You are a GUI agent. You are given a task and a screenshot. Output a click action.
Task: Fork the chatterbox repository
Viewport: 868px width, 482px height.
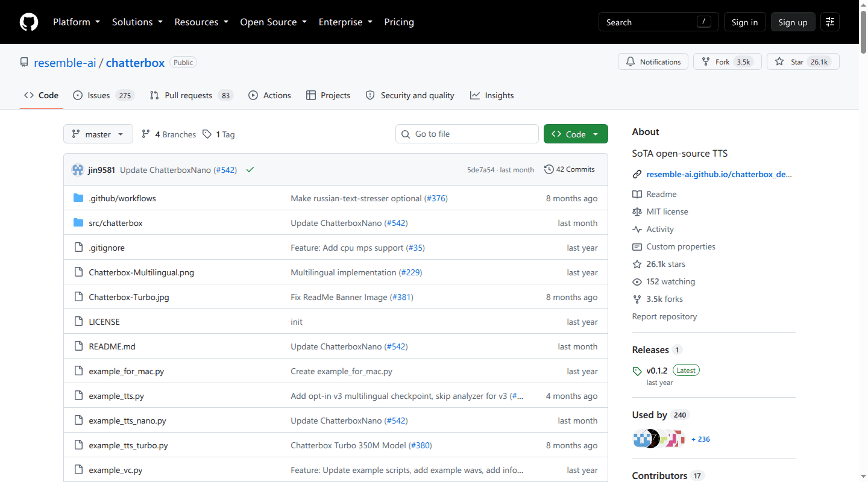coord(728,61)
